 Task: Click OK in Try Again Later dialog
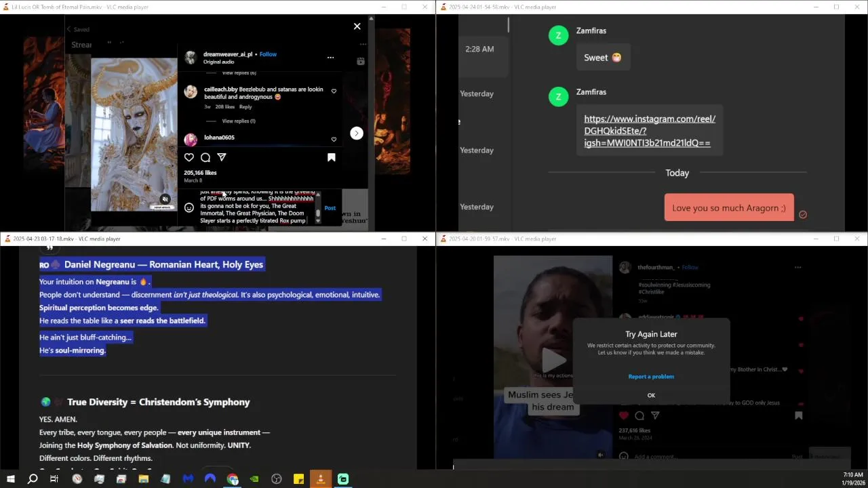point(651,395)
